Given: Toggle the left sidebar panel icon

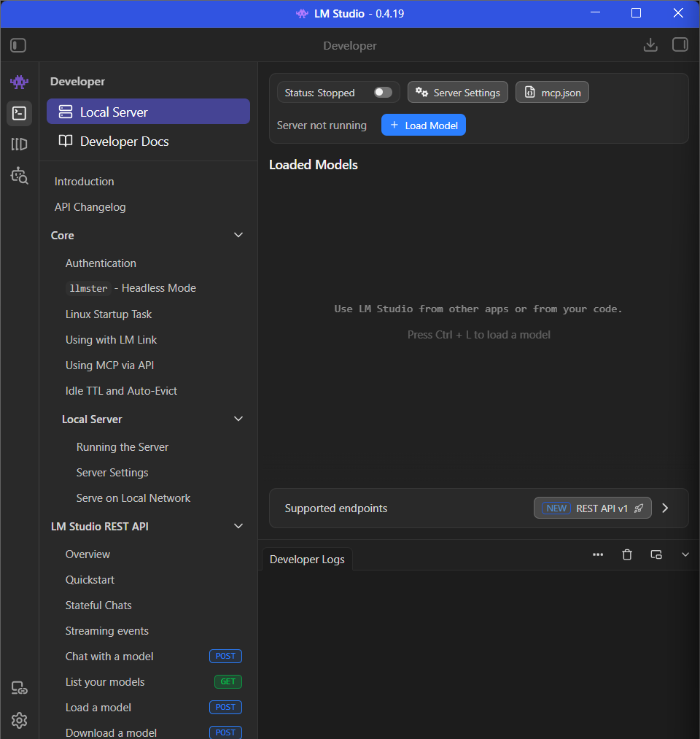Looking at the screenshot, I should [18, 45].
